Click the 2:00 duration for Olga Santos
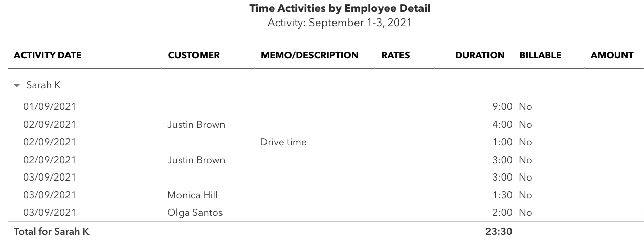 click(x=502, y=212)
